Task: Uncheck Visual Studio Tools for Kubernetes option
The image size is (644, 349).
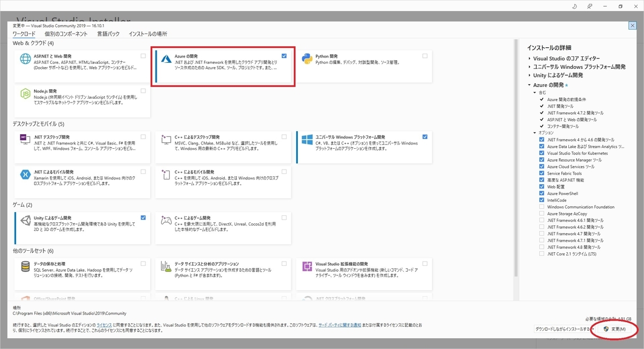Action: pos(541,153)
